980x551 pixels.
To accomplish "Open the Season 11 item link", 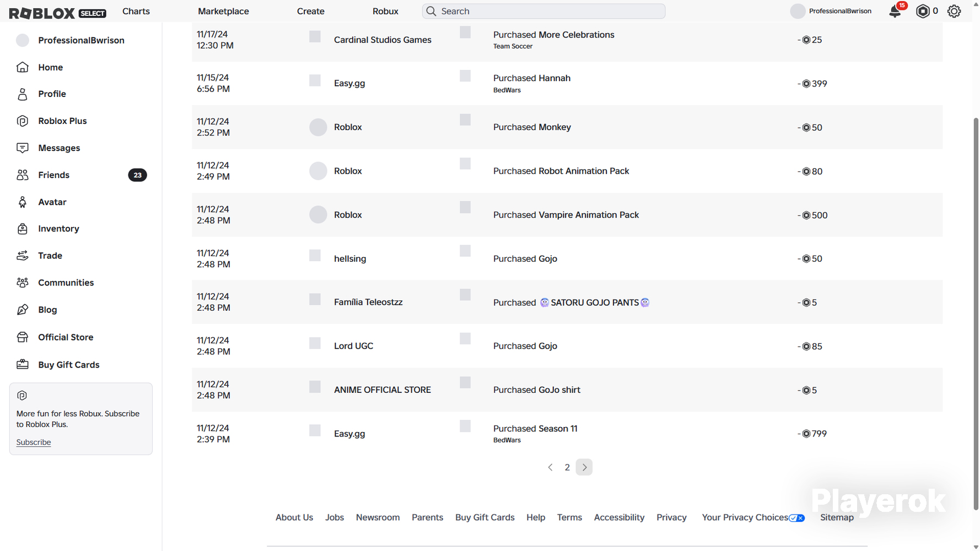I will 558,429.
